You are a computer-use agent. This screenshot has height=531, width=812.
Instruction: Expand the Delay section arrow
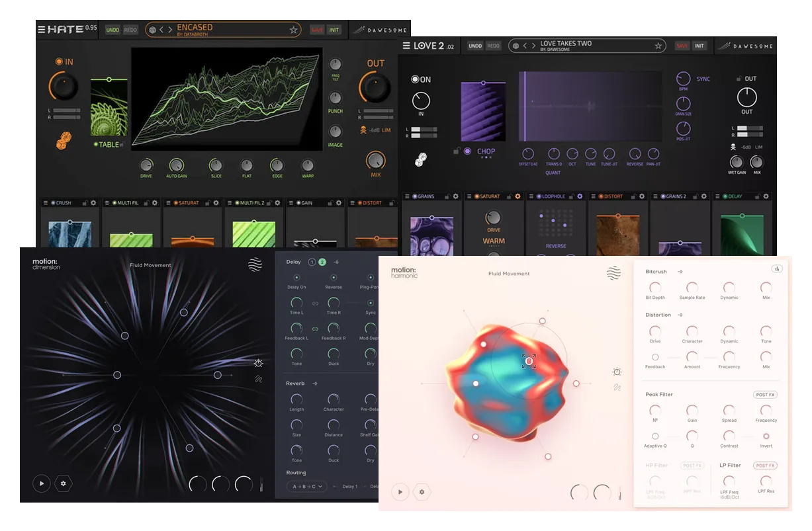[x=336, y=263]
